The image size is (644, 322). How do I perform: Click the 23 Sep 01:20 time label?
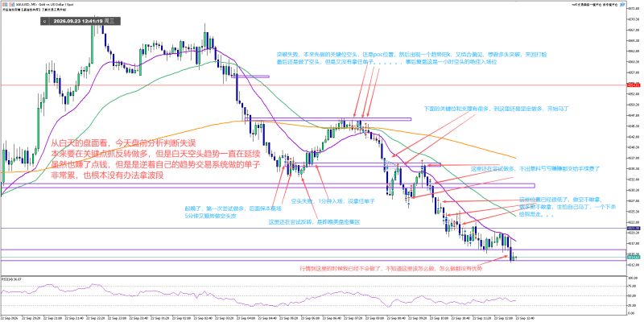(x=159, y=318)
